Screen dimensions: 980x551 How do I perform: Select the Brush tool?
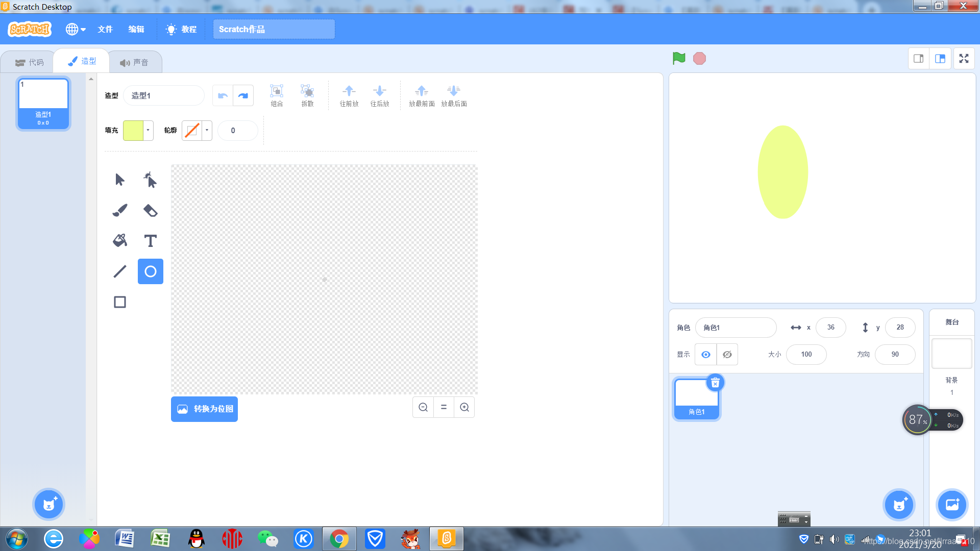click(119, 210)
